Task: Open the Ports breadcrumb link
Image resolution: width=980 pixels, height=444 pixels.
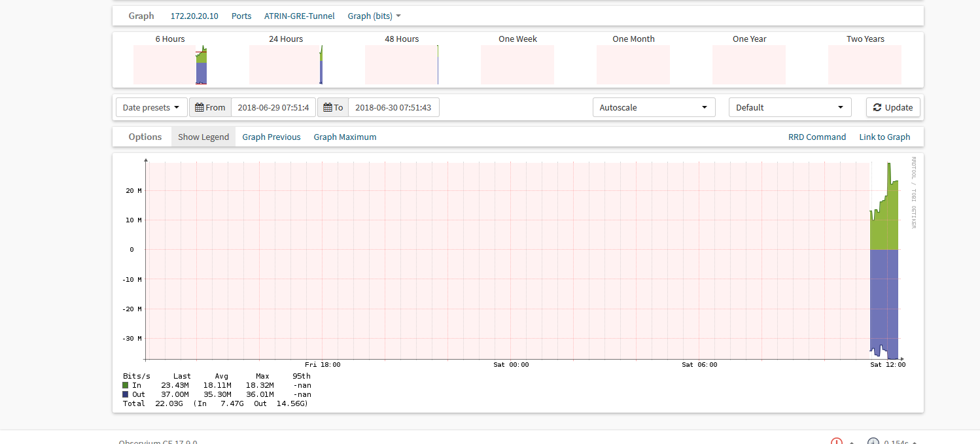Action: point(241,16)
